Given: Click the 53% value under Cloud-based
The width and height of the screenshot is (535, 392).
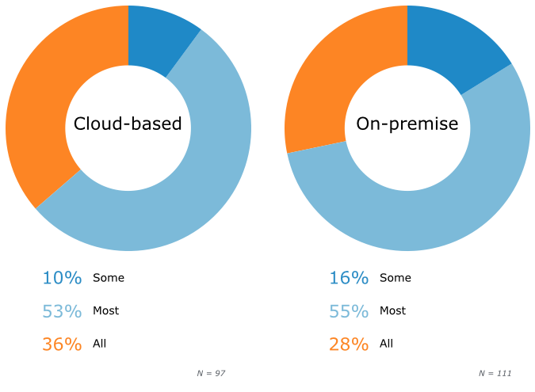Looking at the screenshot, I should (62, 311).
